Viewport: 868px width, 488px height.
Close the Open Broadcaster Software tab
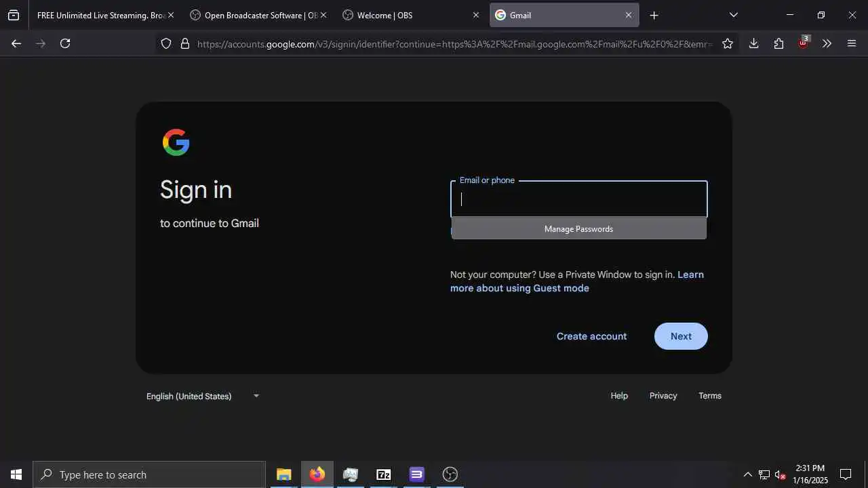pyautogui.click(x=323, y=15)
